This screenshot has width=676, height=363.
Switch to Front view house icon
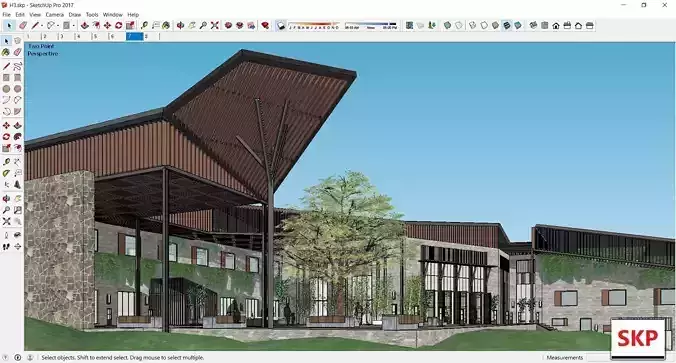click(556, 26)
